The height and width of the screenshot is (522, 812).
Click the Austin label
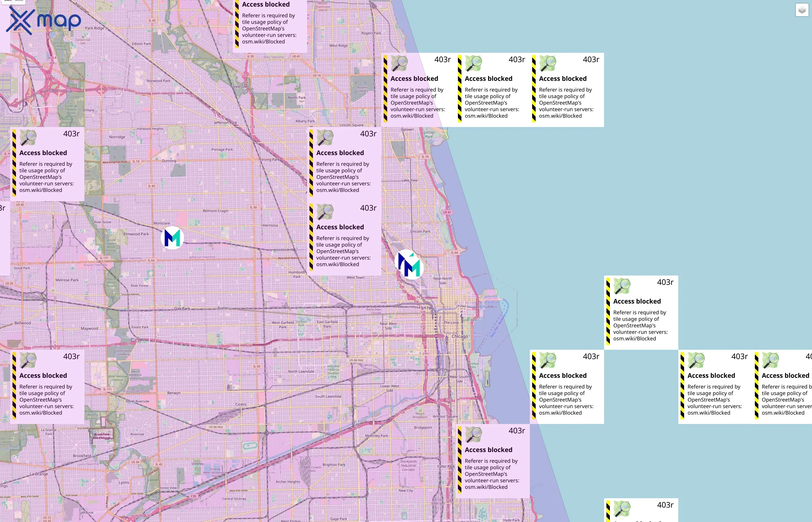[x=222, y=308]
